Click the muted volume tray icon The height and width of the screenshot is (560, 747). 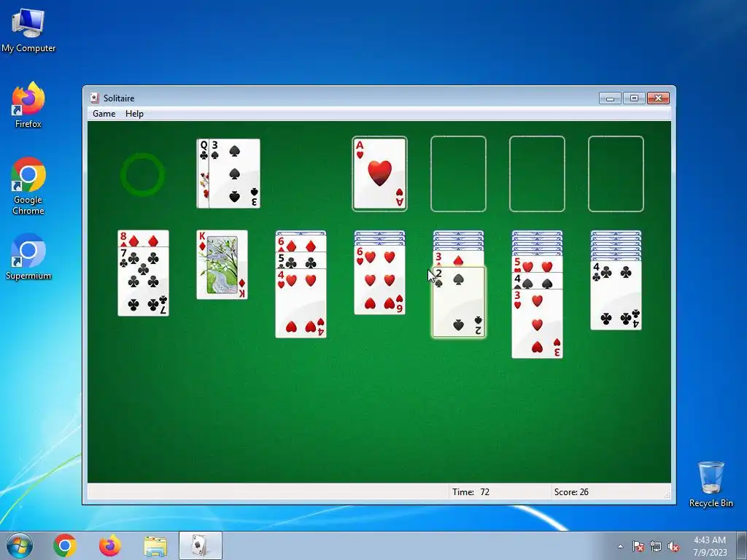[x=673, y=546]
